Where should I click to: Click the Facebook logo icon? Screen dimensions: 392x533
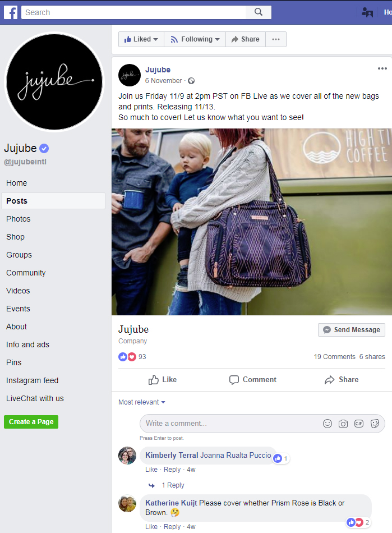coord(11,12)
